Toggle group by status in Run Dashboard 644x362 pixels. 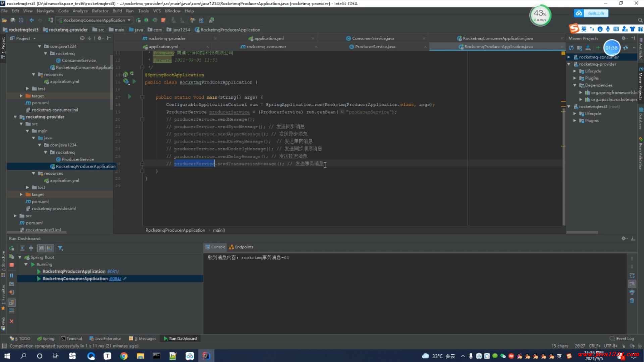50,248
